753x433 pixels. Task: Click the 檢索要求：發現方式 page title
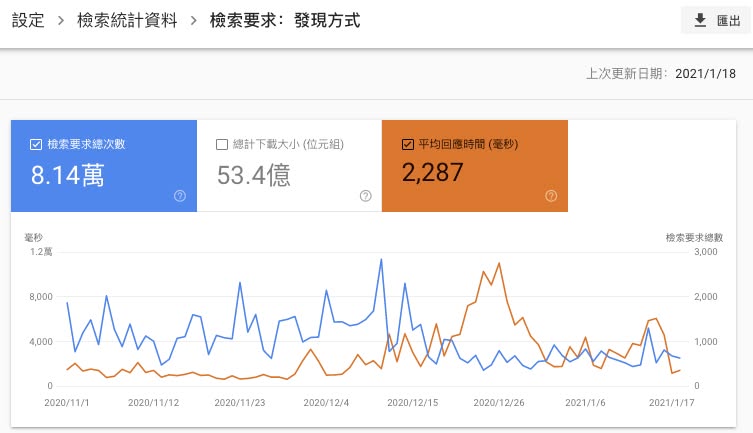tap(285, 21)
